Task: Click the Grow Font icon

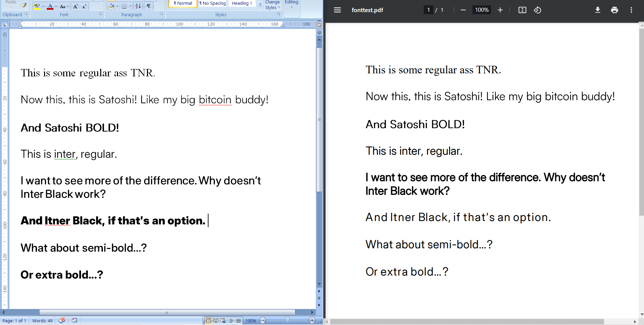Action: (75, 6)
